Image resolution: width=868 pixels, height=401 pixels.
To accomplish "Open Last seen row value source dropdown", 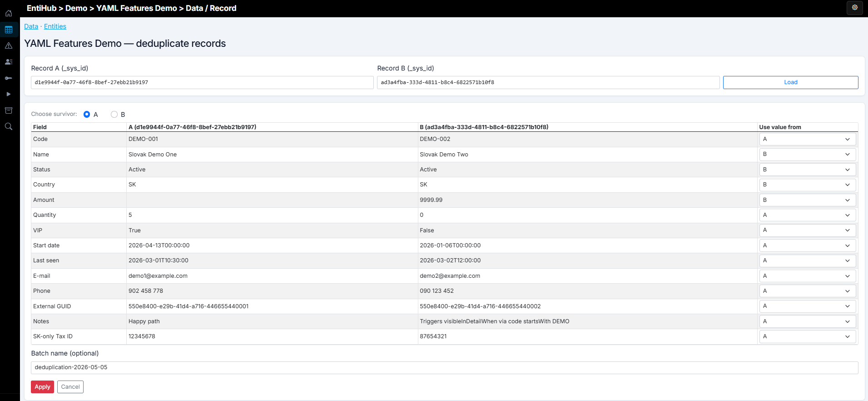I will pos(808,261).
